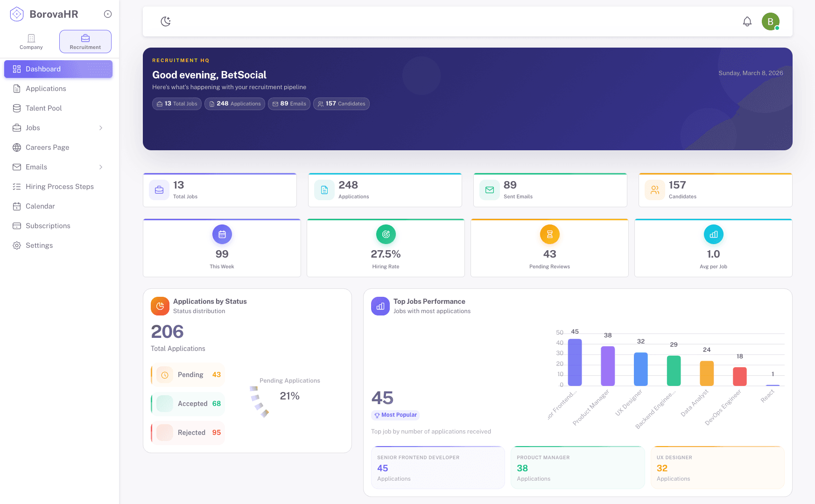Toggle dark mode using the moon icon

pyautogui.click(x=166, y=21)
